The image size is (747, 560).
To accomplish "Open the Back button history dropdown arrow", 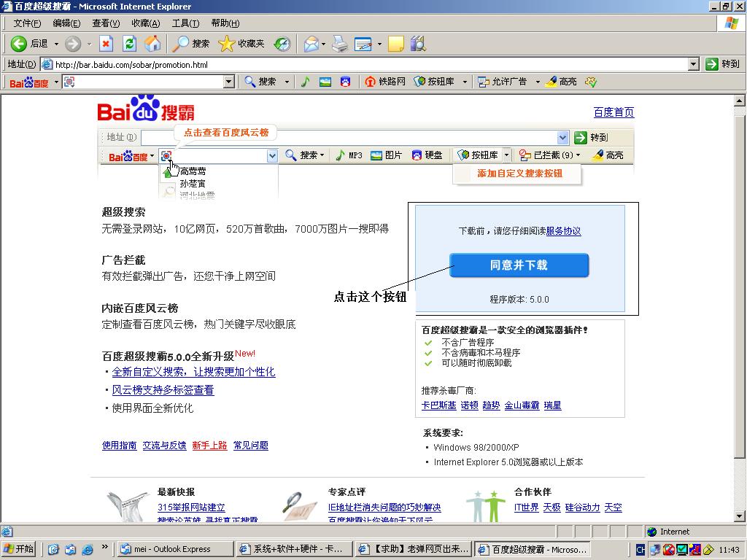I will (x=56, y=44).
